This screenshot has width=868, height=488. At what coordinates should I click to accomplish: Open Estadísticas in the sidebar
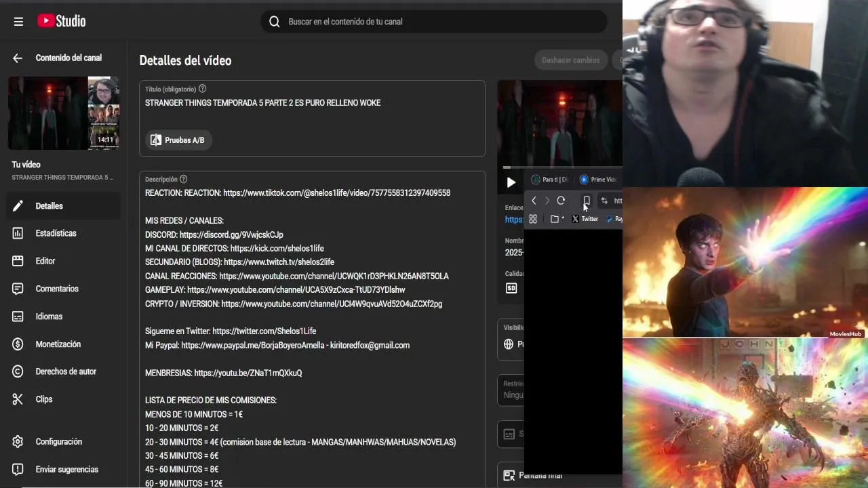[64, 233]
